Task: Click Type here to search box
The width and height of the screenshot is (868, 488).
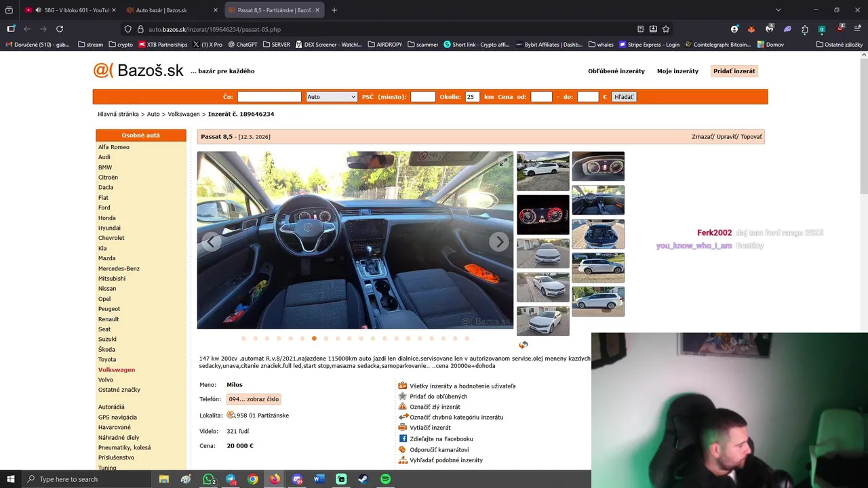Action: tap(87, 479)
